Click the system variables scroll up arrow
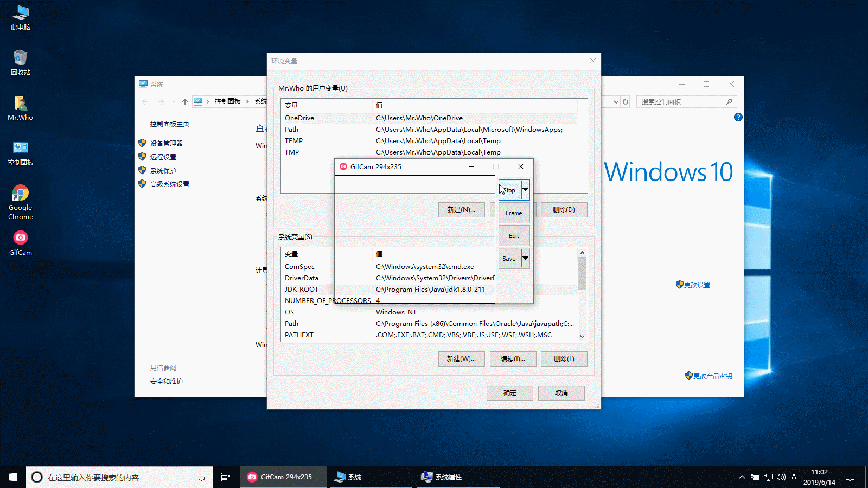The image size is (868, 488). (582, 253)
